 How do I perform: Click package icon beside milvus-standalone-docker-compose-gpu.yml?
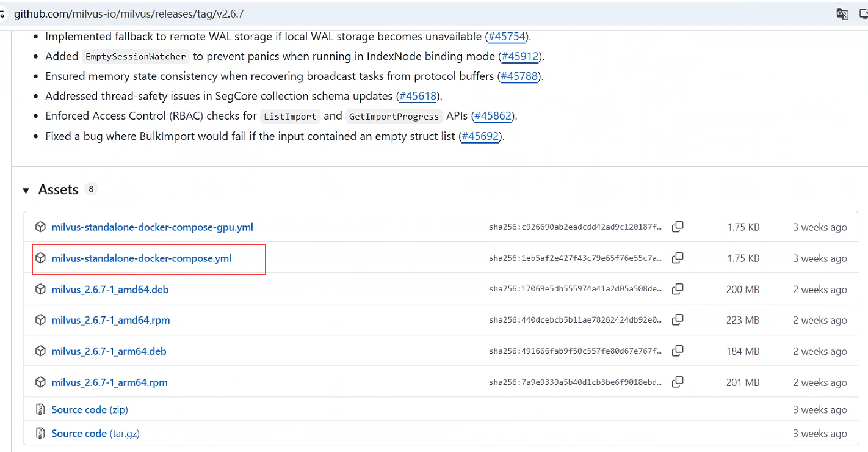click(x=40, y=227)
